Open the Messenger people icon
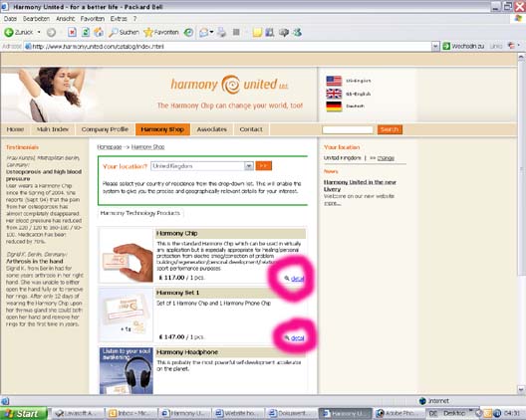 [x=297, y=32]
